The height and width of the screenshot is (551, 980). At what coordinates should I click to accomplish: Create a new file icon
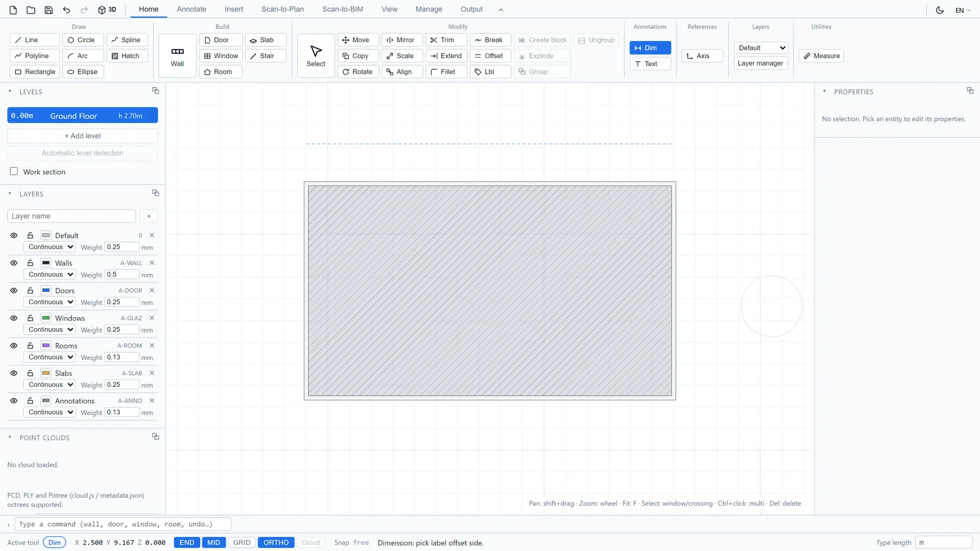(x=13, y=10)
